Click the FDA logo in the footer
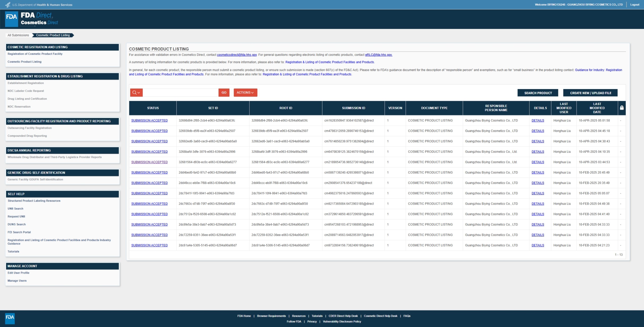This screenshot has height=327, width=644. click(x=10, y=318)
